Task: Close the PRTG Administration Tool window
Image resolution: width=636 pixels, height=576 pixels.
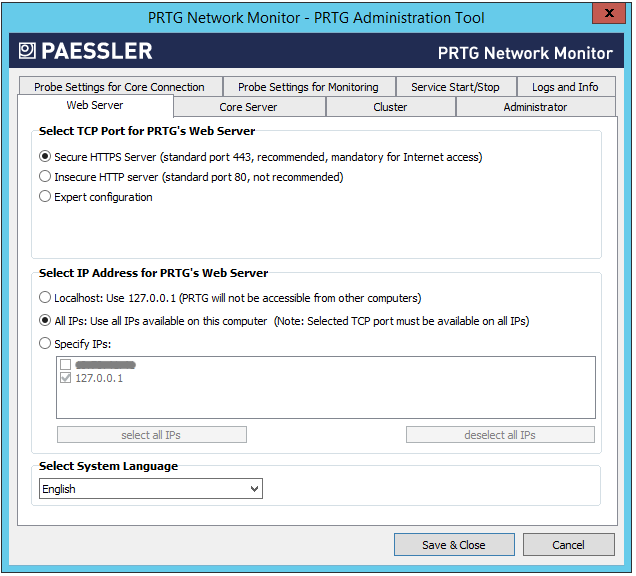Action: pos(610,13)
